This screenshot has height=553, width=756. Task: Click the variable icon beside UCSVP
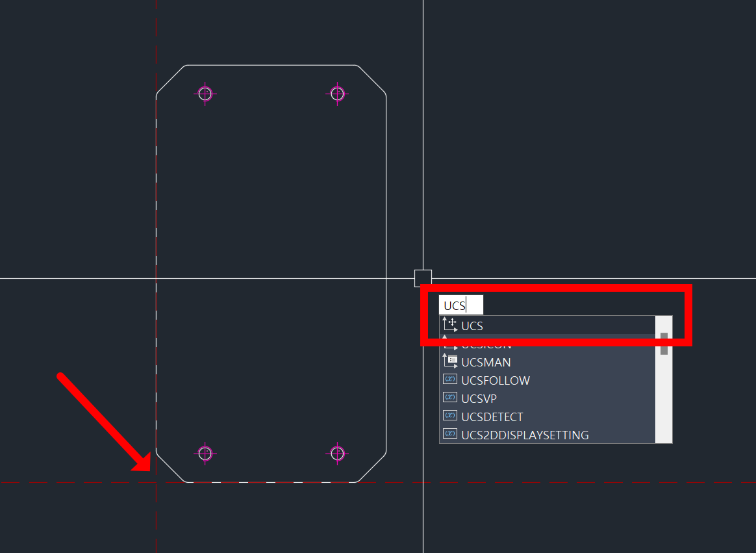(450, 398)
